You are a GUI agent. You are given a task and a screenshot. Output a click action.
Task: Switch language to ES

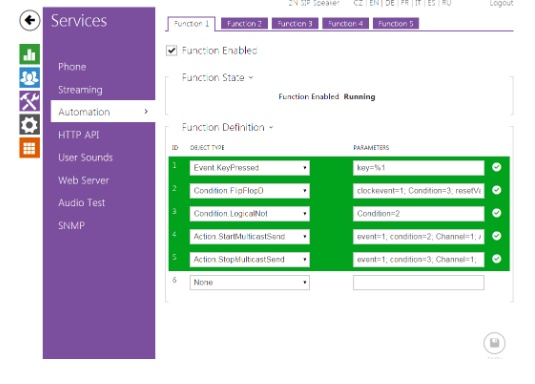[x=431, y=3]
